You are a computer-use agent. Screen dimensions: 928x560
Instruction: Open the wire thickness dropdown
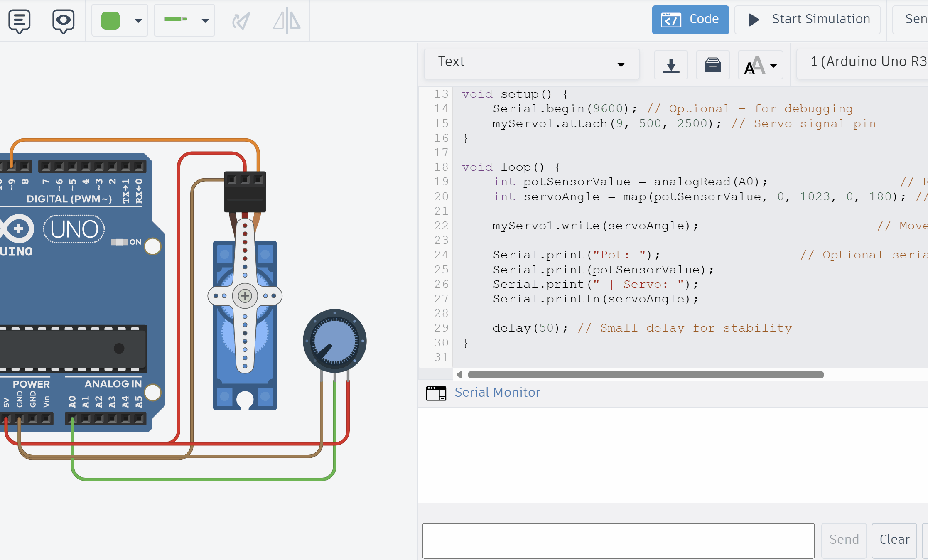204,20
